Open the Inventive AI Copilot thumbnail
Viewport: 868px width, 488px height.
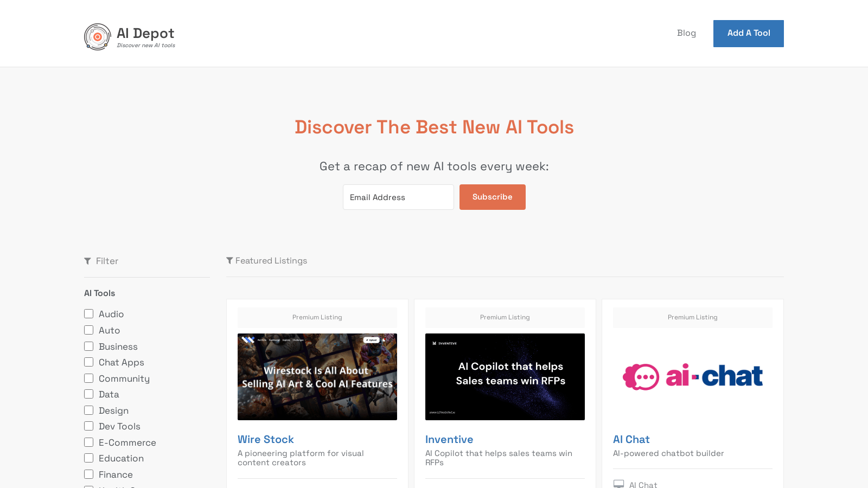point(505,377)
